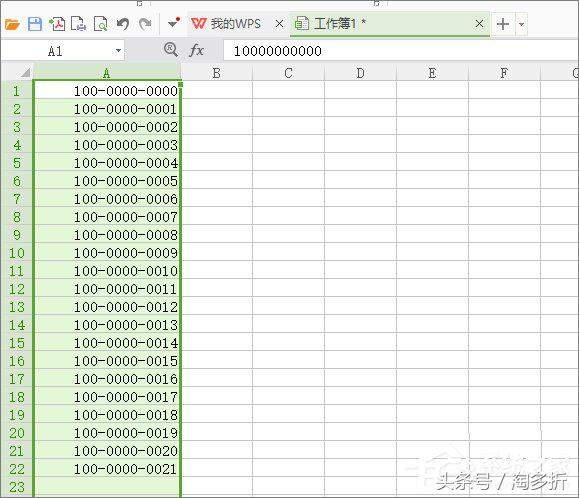Select column B header
The image size is (579, 498).
click(217, 72)
